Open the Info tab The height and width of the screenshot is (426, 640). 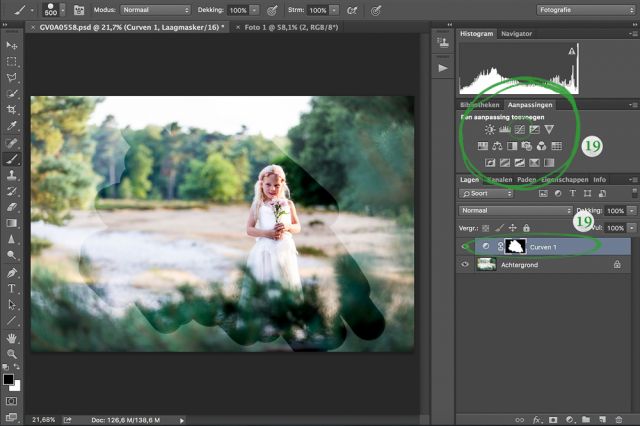coord(600,180)
